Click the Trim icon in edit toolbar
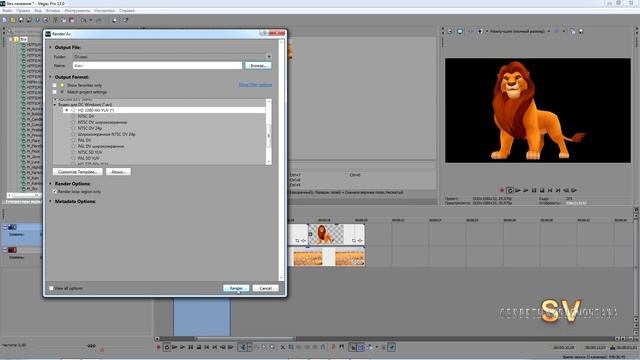The image size is (640, 360). [x=291, y=347]
